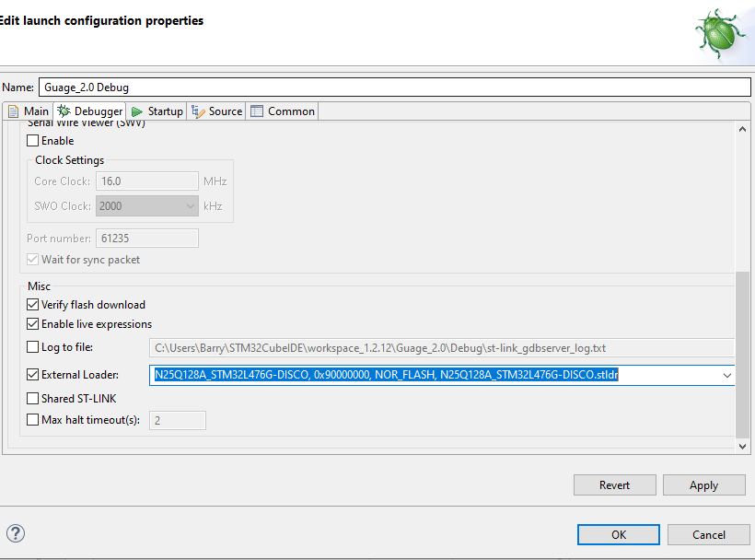This screenshot has width=755, height=560.
Task: Uncheck the External Loader checkbox
Action: [33, 375]
